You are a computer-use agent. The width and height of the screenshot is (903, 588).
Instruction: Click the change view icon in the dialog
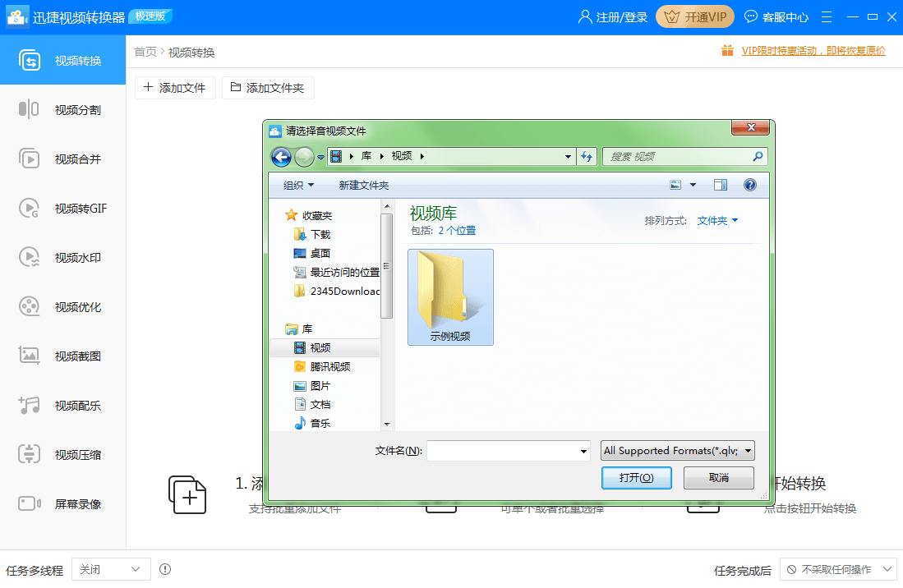tap(675, 185)
